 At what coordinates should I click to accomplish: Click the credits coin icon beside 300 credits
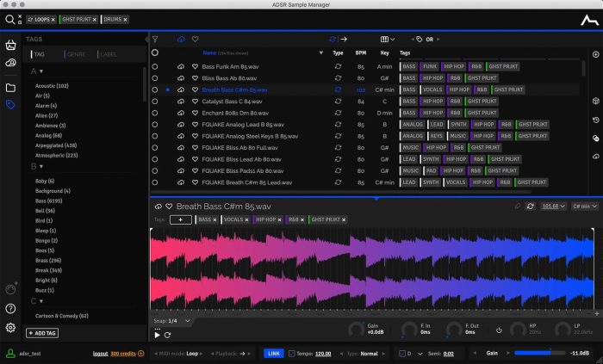[x=141, y=354]
